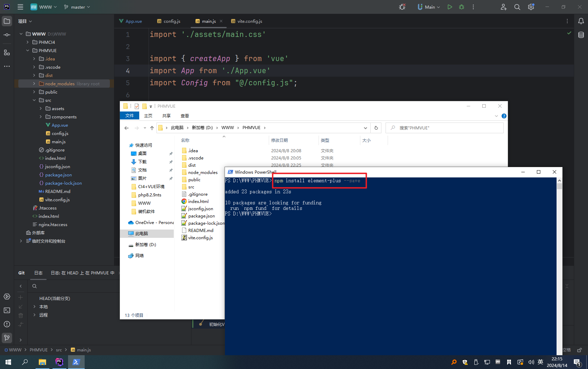The height and width of the screenshot is (369, 588).
Task: Click the PowerShell window vertical scrollbar
Action: click(x=559, y=266)
